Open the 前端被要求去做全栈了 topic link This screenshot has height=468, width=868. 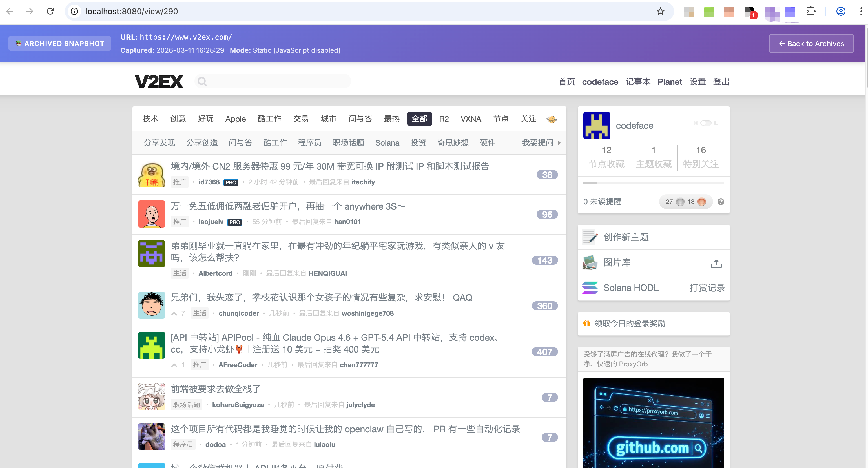[x=216, y=389]
